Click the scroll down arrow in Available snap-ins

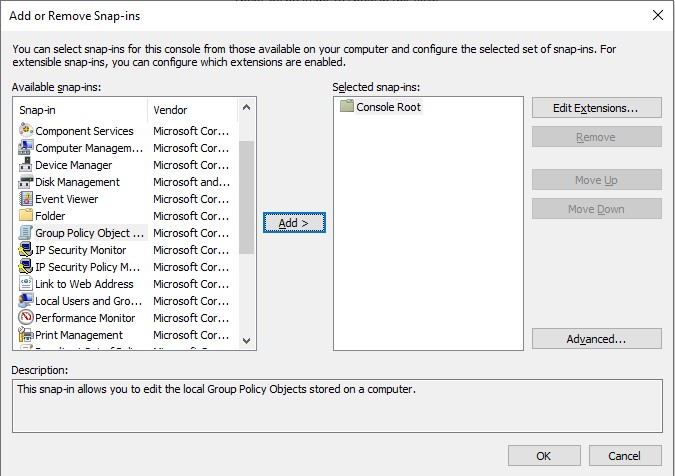246,341
